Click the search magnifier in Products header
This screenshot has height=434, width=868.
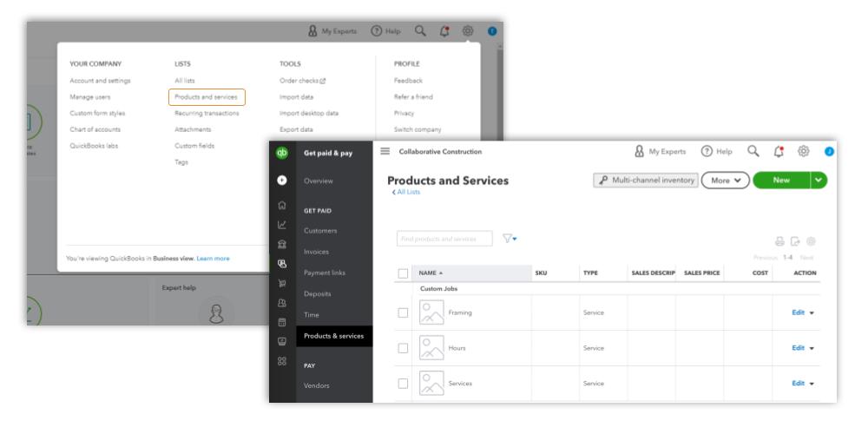pos(753,151)
